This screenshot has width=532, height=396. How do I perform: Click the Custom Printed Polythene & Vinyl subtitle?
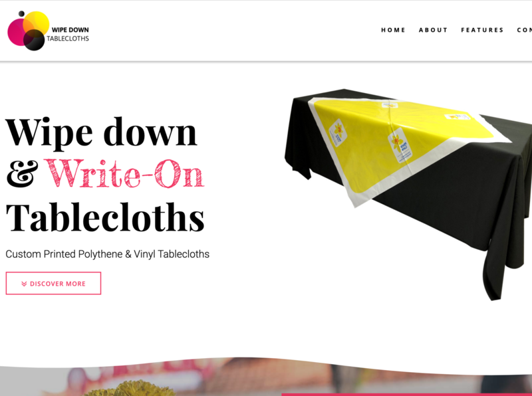point(108,254)
